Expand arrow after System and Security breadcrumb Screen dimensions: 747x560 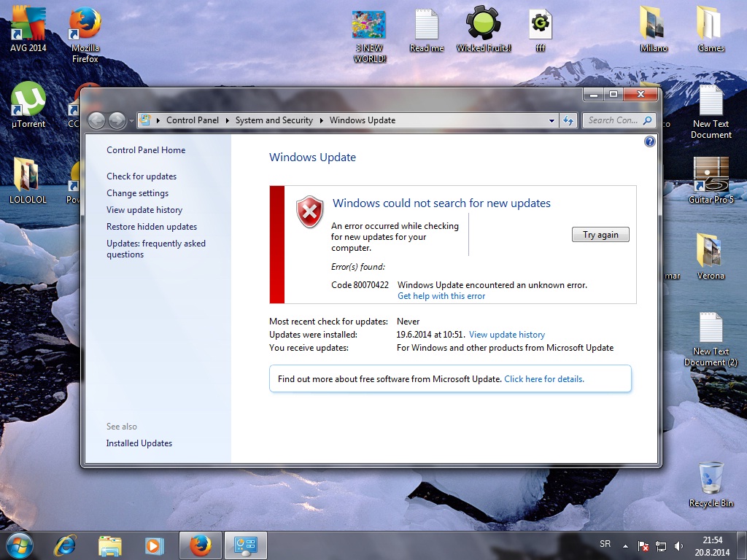[x=321, y=120]
